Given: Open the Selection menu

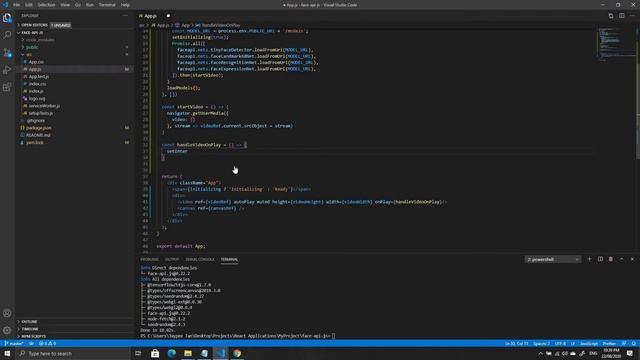Looking at the screenshot, I should tap(47, 5).
